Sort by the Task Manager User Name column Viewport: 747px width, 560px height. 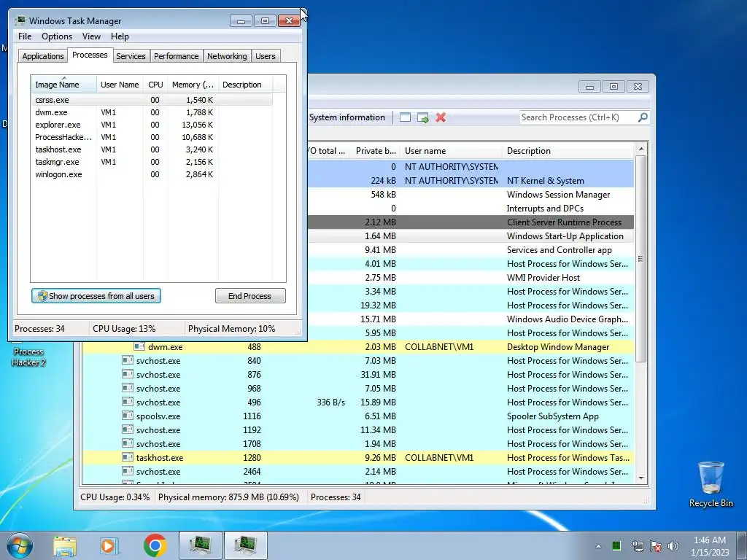tap(120, 85)
